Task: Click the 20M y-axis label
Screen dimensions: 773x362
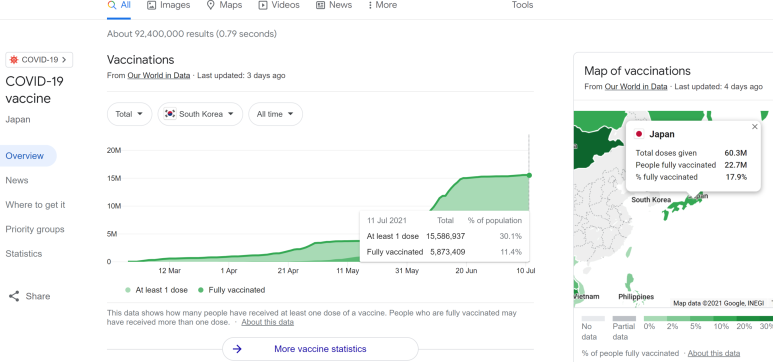Action: (114, 150)
